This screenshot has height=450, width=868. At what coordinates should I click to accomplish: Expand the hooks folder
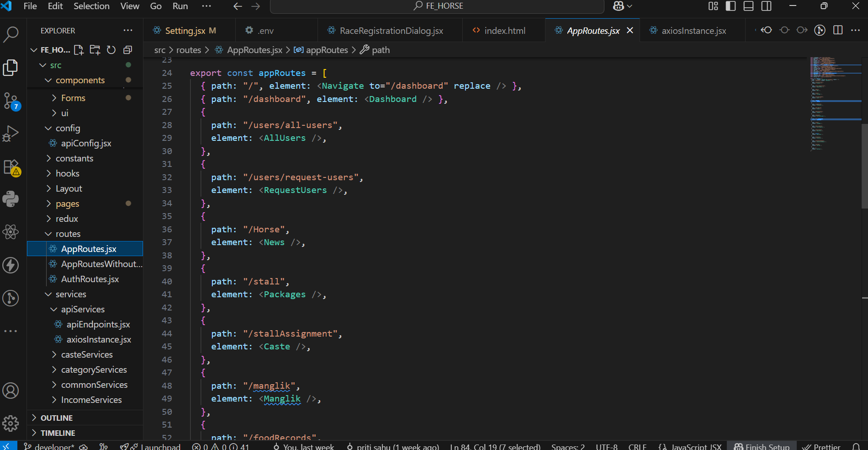[67, 173]
